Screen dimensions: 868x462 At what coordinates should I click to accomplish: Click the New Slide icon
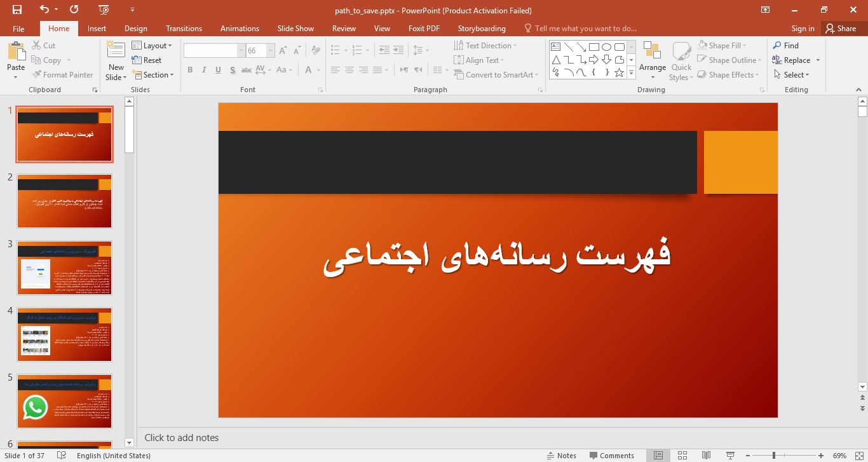click(116, 50)
